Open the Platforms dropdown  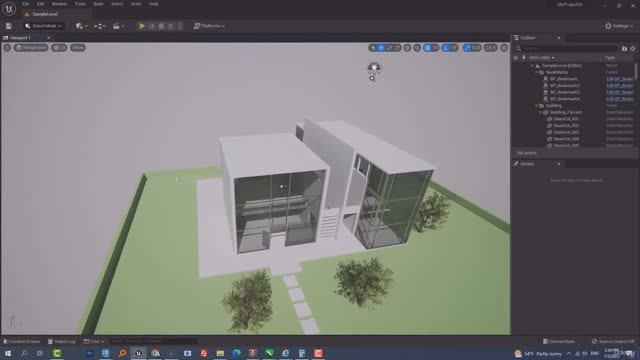[x=209, y=26]
